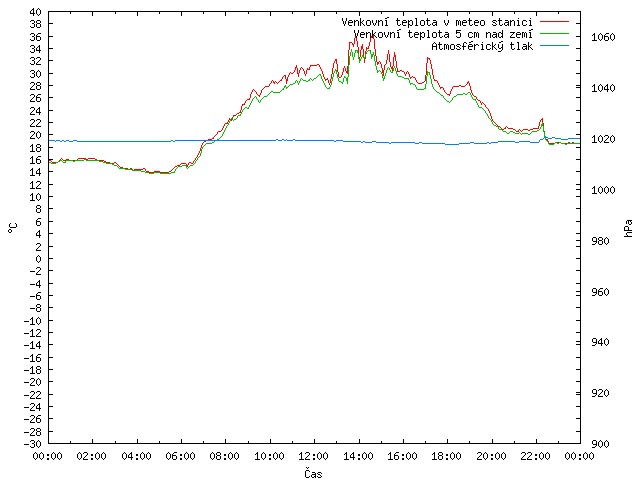Viewport: 640px width, 480px height.
Task: Click the right axis value '920'
Action: tap(600, 393)
